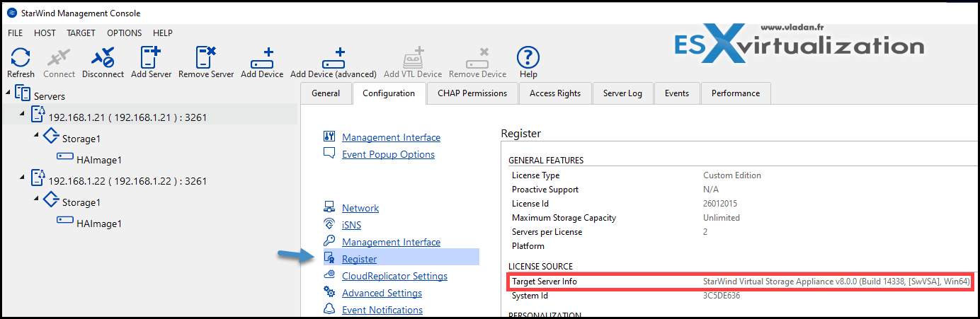
Task: Open the iSNS link
Action: [x=351, y=225]
